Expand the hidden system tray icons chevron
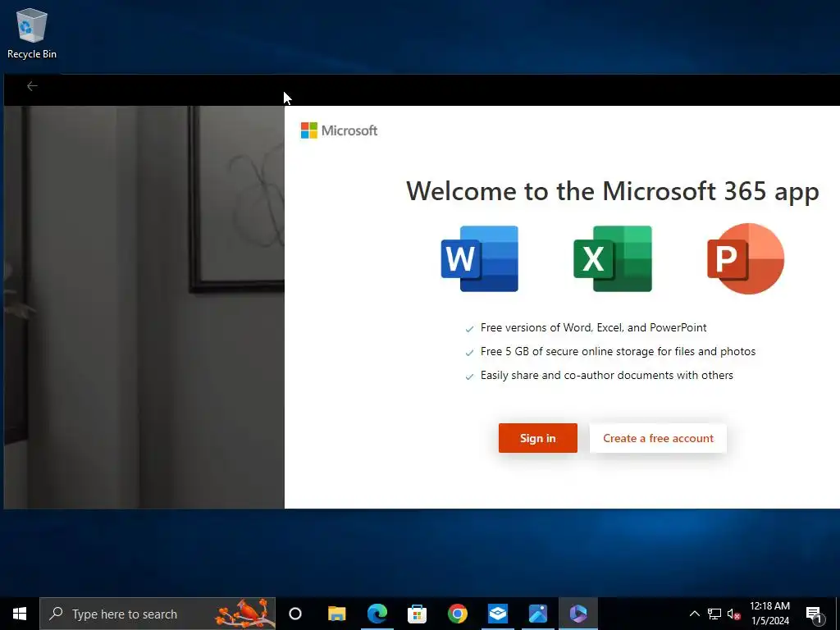This screenshot has width=840, height=630. (x=694, y=614)
